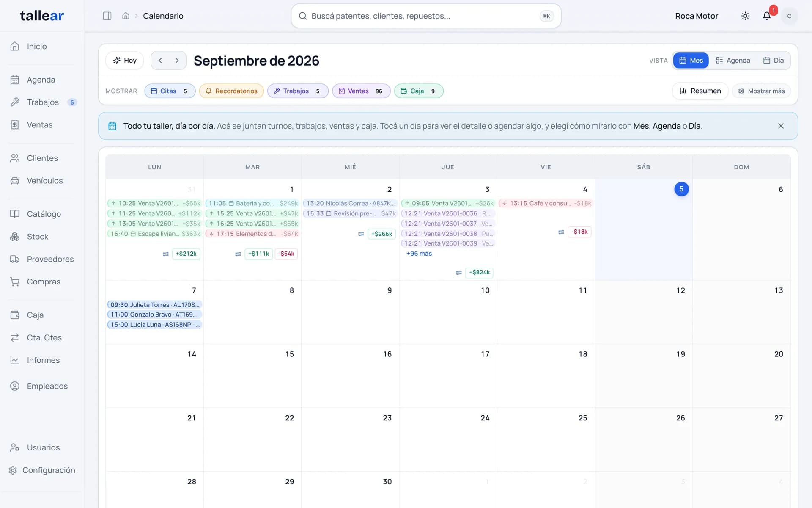
Task: Click the search field for patentes
Action: (x=426, y=16)
